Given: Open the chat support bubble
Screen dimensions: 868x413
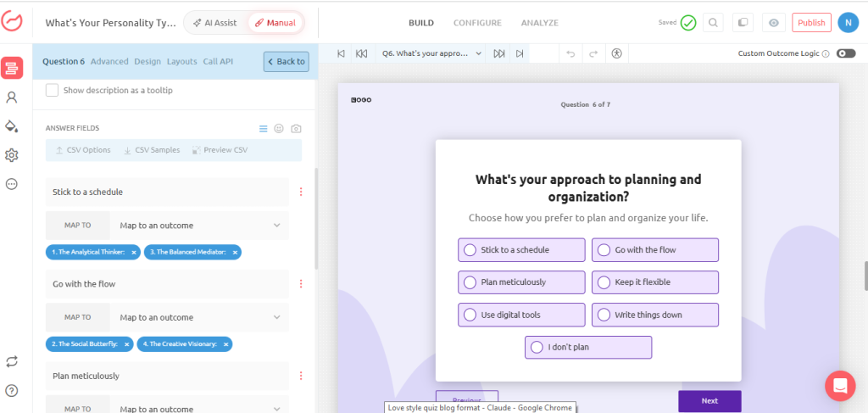Looking at the screenshot, I should [840, 386].
